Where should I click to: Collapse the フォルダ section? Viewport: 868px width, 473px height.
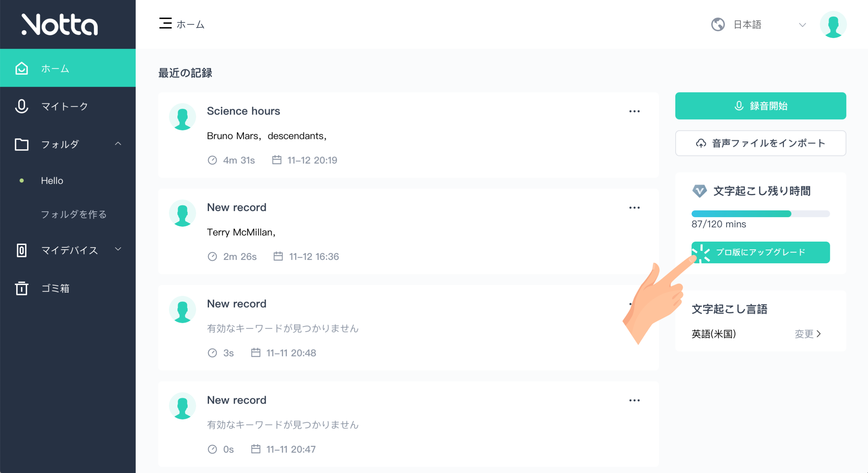(x=119, y=144)
